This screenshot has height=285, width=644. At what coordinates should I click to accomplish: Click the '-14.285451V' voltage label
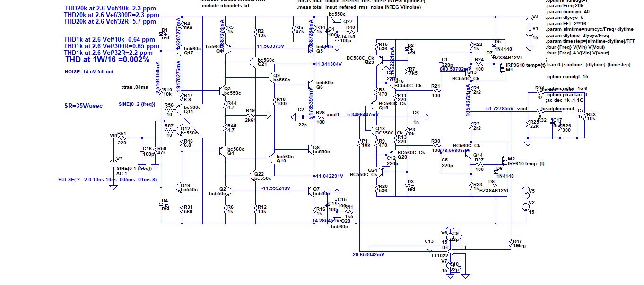click(x=326, y=221)
